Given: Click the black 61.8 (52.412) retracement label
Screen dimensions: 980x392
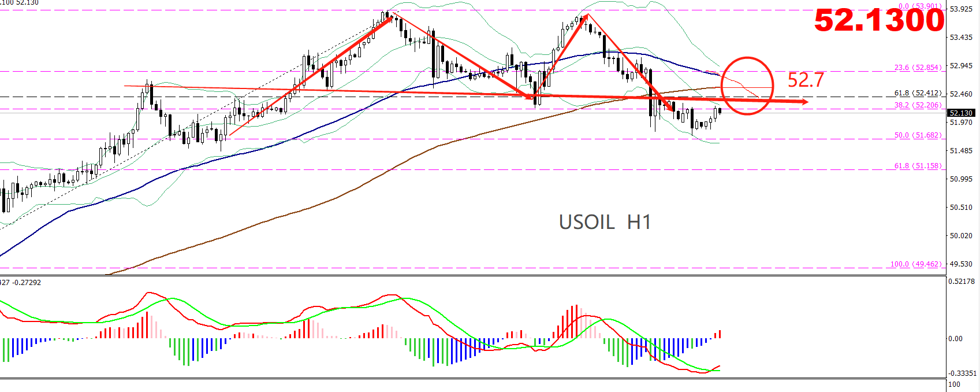Looking at the screenshot, I should pos(918,93).
